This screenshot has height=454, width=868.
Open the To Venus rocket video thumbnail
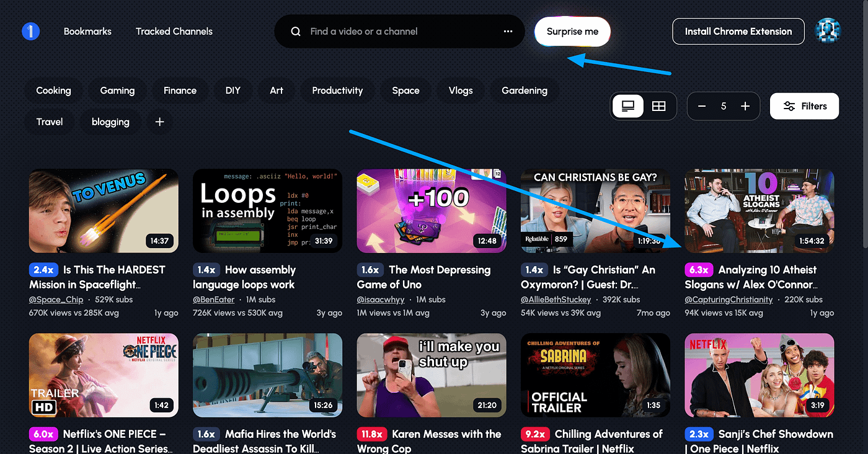coord(104,211)
